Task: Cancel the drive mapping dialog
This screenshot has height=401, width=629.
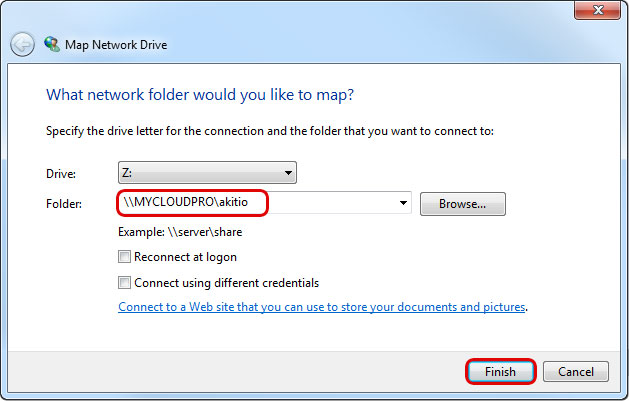Action: coord(576,372)
